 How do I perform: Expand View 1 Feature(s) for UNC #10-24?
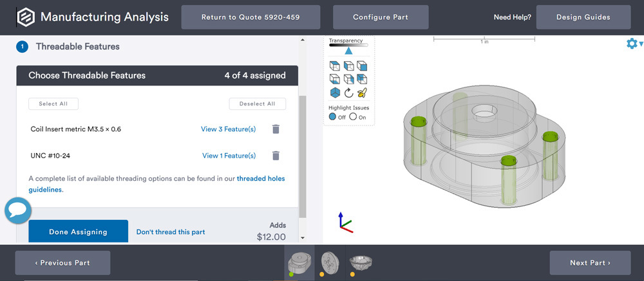tap(229, 156)
